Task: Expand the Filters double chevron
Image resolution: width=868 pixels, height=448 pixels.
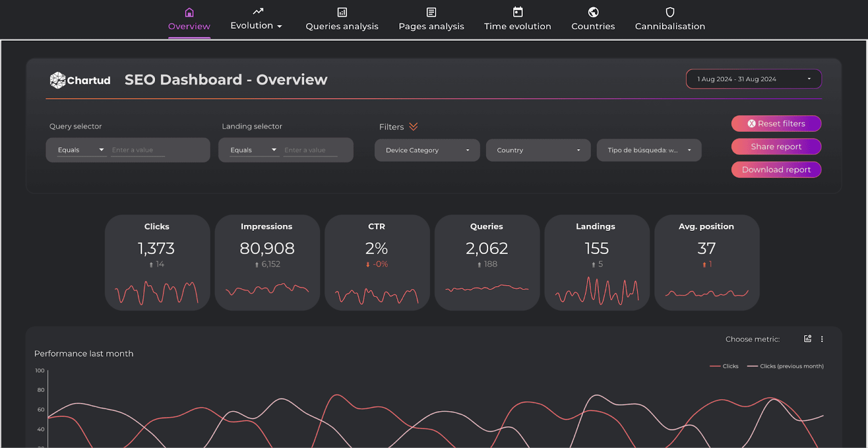Action: (x=413, y=127)
